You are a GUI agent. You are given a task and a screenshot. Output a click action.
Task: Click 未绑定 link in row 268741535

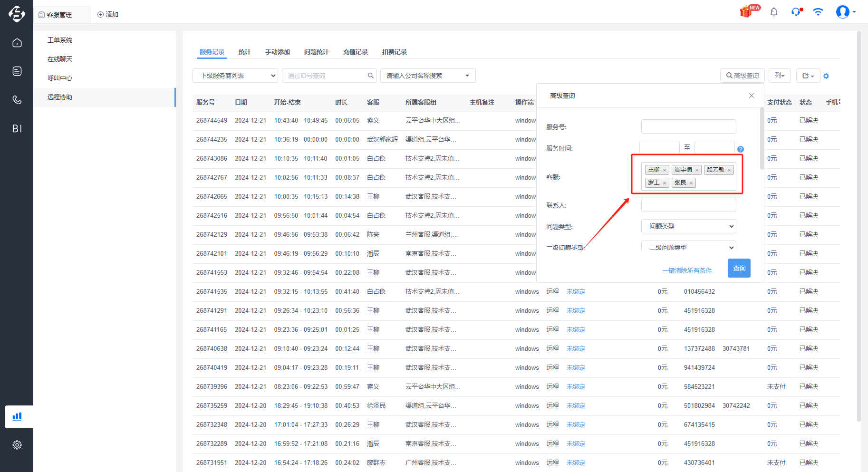pyautogui.click(x=576, y=291)
